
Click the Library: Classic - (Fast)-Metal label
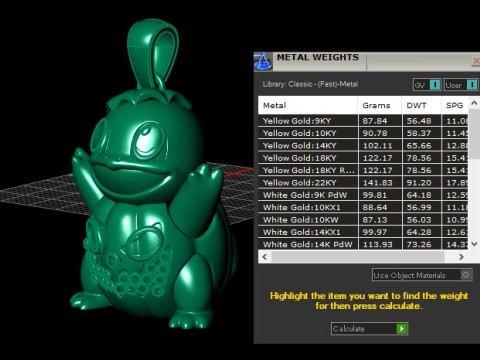tap(310, 84)
